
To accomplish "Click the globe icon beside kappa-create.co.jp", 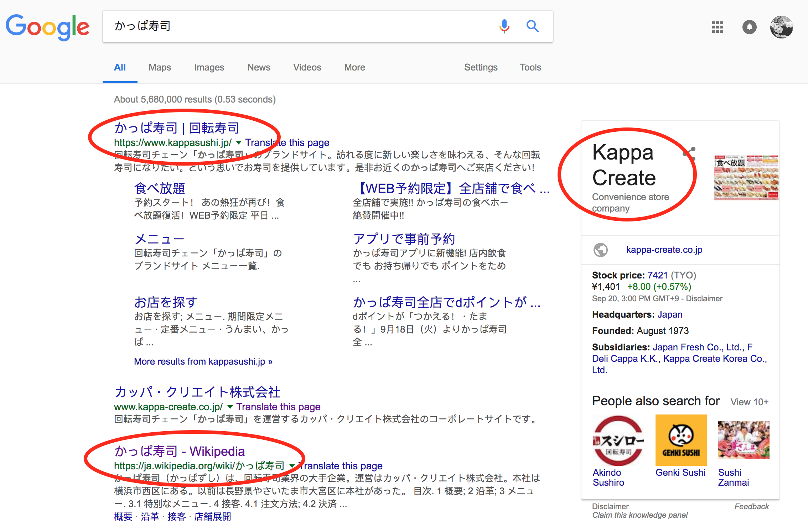I will (x=601, y=250).
